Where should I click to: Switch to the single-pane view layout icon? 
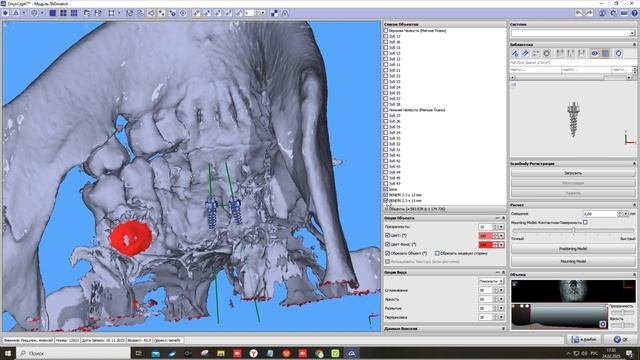coord(53,13)
